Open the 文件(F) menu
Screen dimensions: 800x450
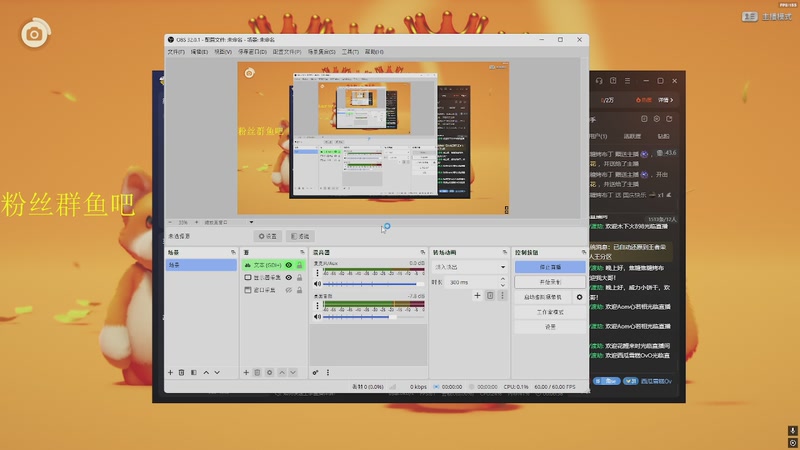click(176, 52)
